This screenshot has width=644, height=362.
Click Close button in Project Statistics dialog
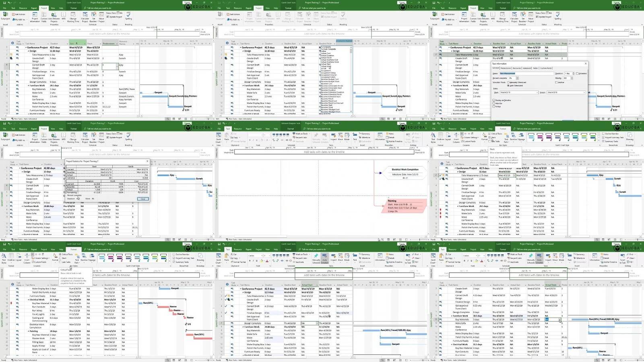coord(143,199)
